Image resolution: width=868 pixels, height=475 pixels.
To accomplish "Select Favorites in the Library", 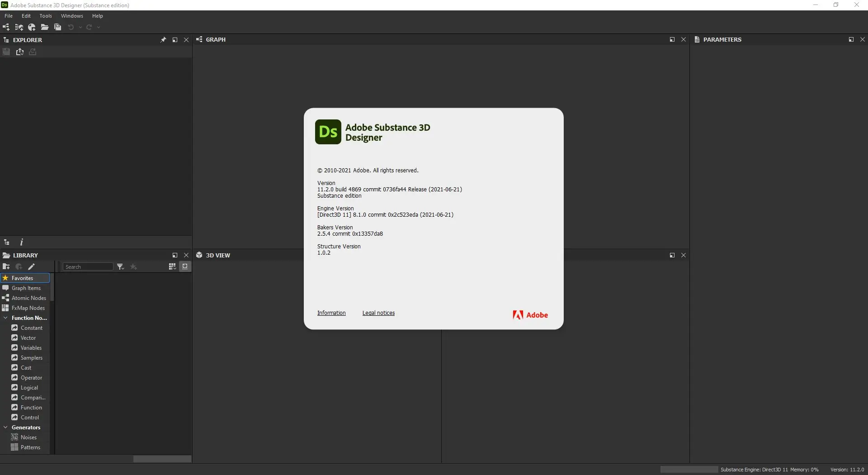I will pyautogui.click(x=25, y=278).
